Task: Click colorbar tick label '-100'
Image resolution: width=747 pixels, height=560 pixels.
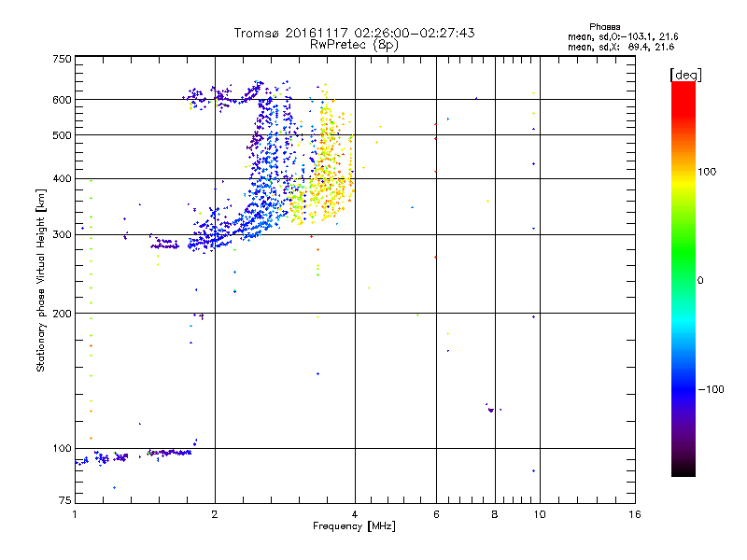Action: click(x=711, y=389)
